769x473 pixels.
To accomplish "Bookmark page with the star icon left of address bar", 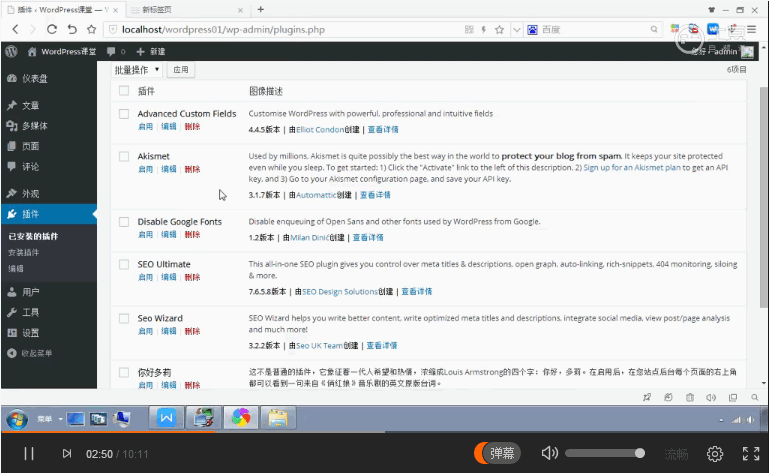I will tap(91, 29).
